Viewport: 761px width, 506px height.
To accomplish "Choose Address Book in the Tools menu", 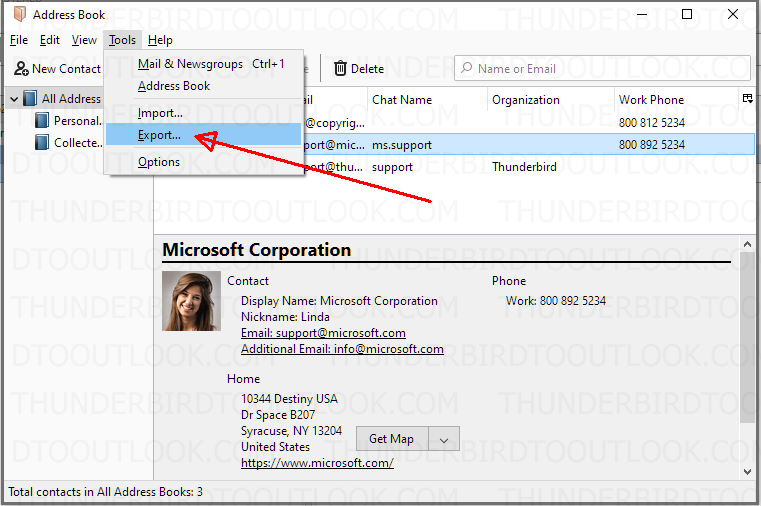I will coord(204,86).
